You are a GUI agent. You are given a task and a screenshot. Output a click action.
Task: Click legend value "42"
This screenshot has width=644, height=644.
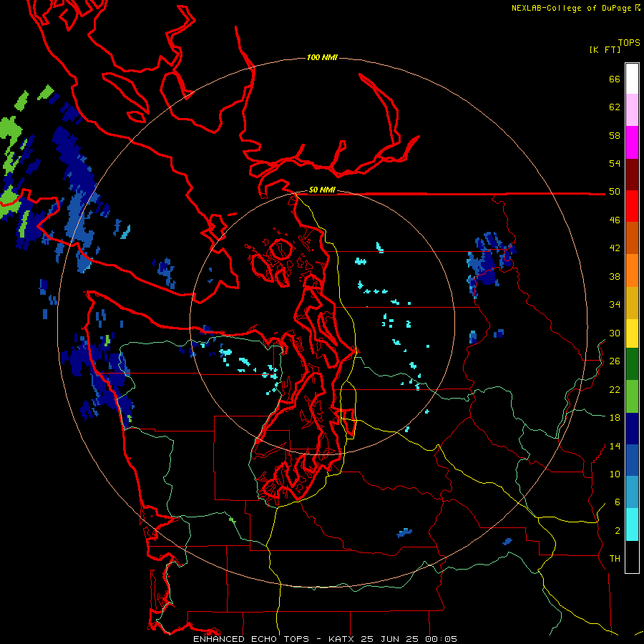tap(615, 248)
